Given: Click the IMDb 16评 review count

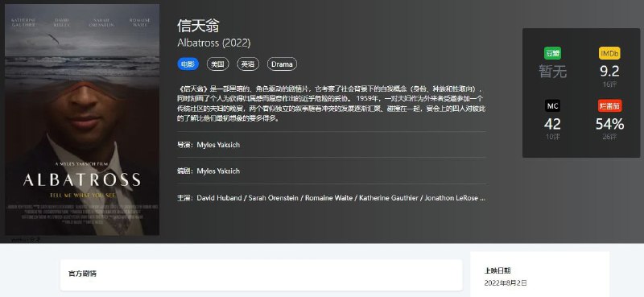Looking at the screenshot, I should (609, 85).
